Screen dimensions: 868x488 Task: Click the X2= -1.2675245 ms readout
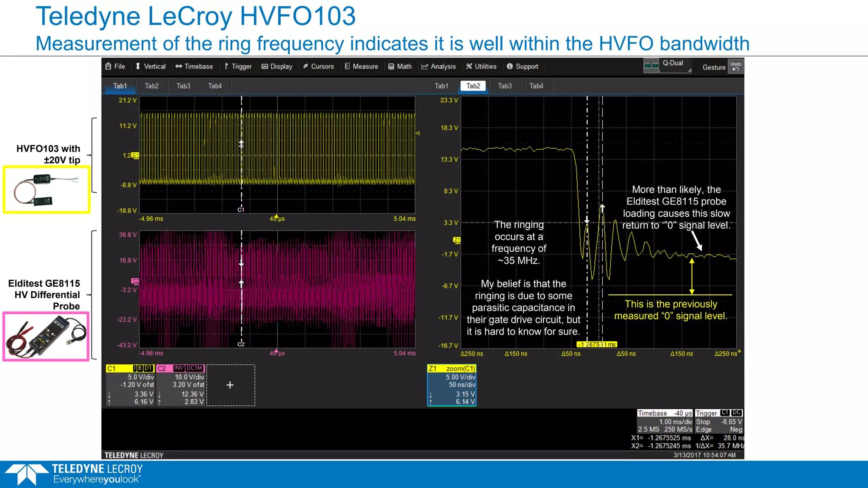point(661,446)
